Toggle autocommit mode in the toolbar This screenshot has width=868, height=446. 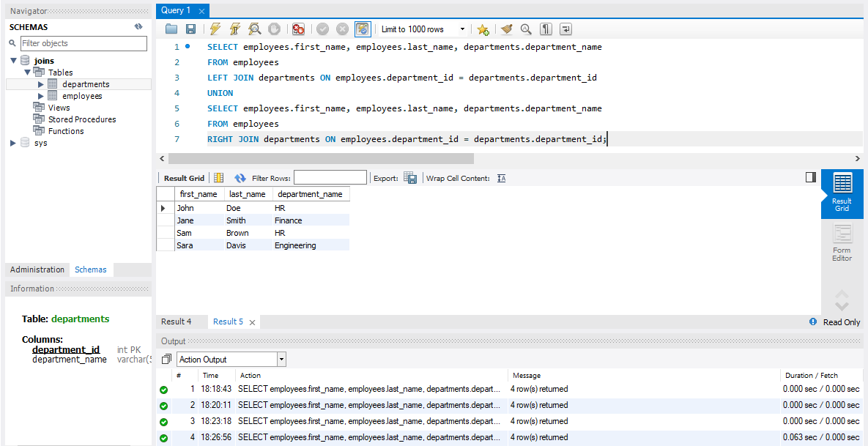[x=362, y=29]
